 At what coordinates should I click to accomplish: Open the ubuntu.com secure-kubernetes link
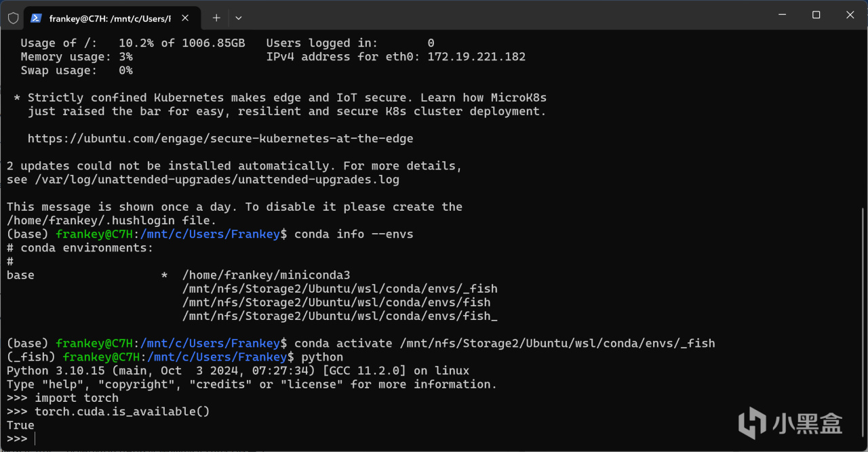point(220,138)
